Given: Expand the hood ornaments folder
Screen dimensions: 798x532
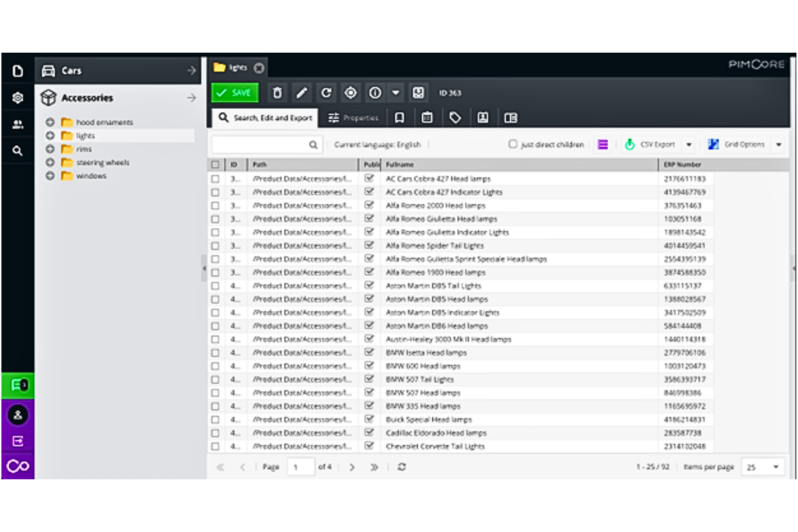Looking at the screenshot, I should [x=50, y=122].
